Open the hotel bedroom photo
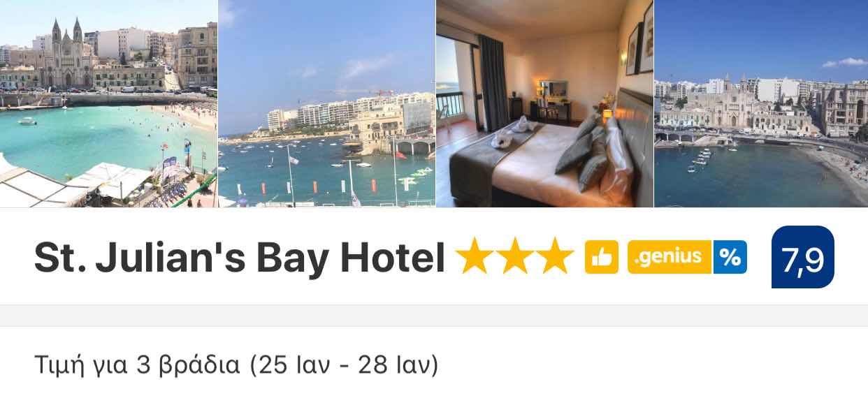Screen dimensions: 868x398 pyautogui.click(x=544, y=103)
